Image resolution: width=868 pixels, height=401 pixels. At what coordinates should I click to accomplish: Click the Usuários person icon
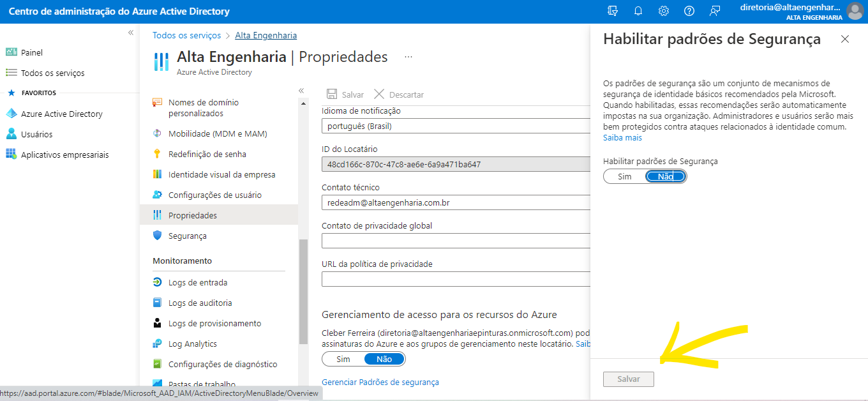(11, 134)
